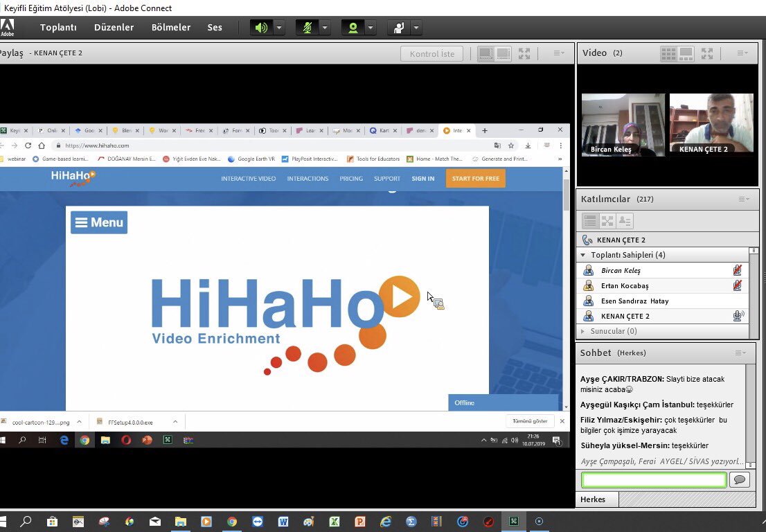Image resolution: width=766 pixels, height=532 pixels.
Task: Open the Paylaş pod options menu
Action: [559, 53]
